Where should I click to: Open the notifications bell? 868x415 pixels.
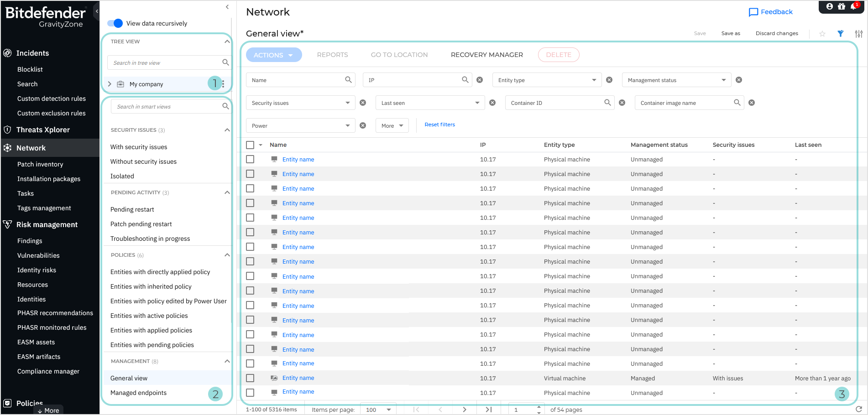click(x=854, y=6)
